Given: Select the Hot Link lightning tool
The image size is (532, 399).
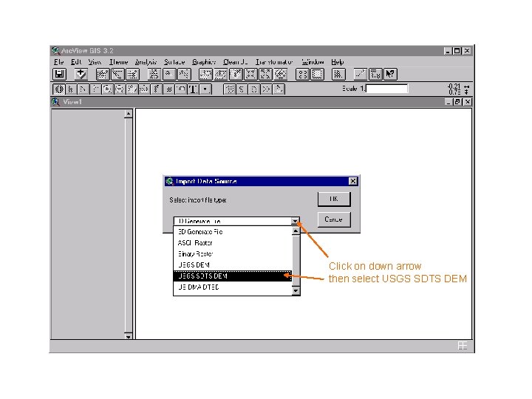Looking at the screenshot, I should click(157, 89).
